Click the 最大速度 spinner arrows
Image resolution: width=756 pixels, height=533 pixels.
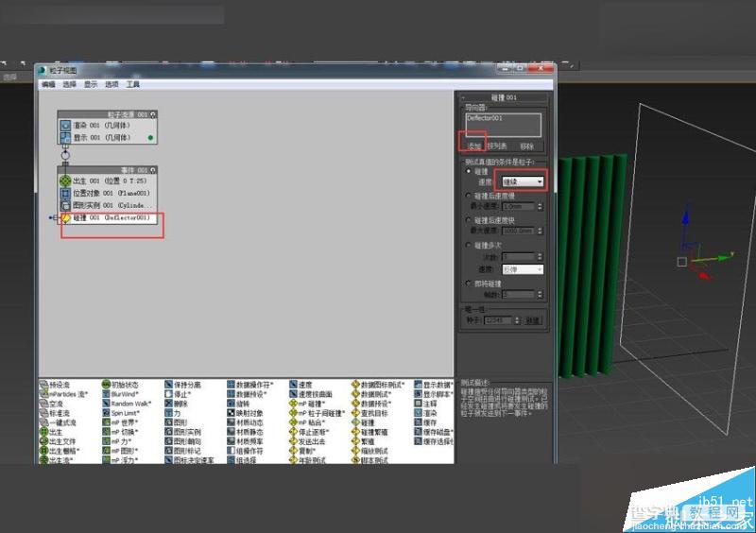(x=540, y=231)
